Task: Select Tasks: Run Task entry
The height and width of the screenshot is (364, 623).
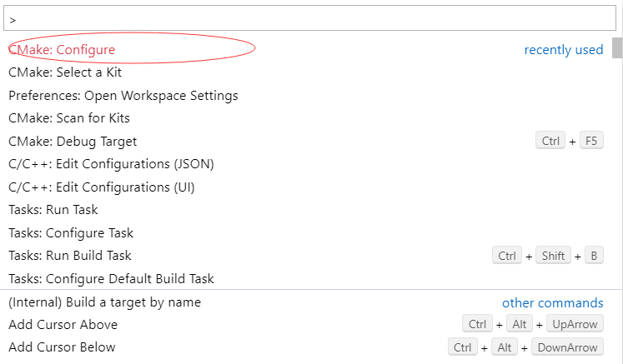Action: [306, 210]
